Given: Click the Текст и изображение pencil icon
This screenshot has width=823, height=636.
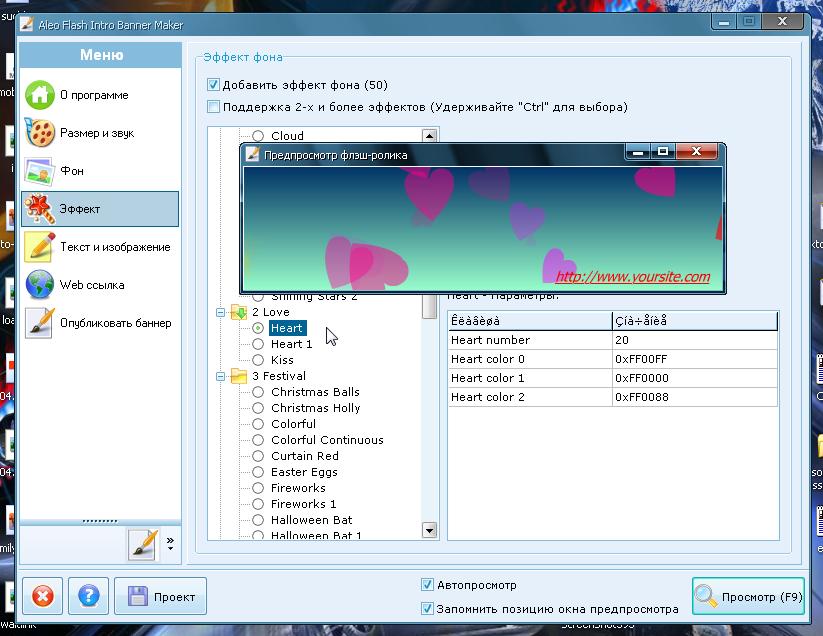Looking at the screenshot, I should click(39, 247).
